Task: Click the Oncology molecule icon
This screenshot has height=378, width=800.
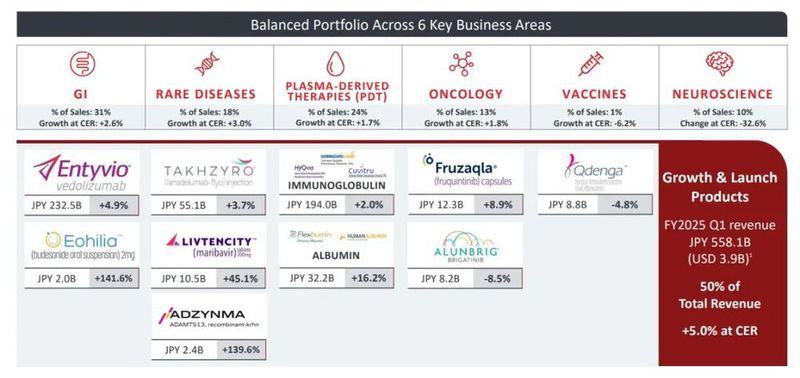Action: (x=461, y=64)
